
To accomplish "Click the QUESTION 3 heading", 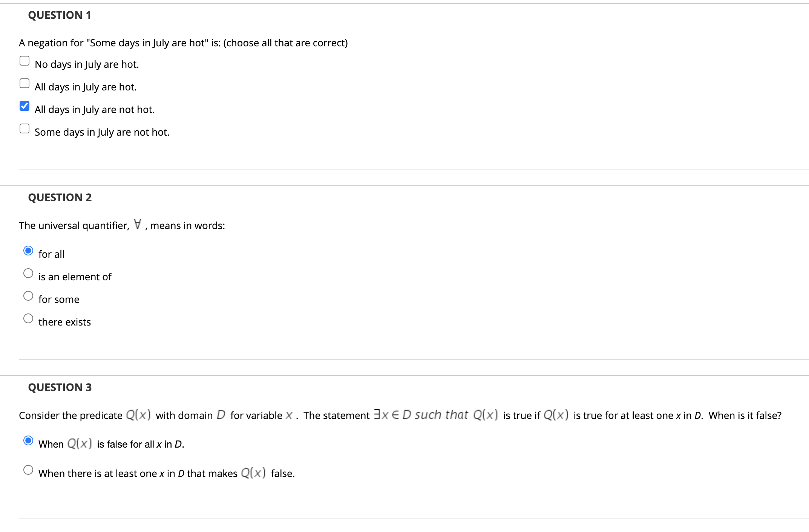I will click(60, 387).
